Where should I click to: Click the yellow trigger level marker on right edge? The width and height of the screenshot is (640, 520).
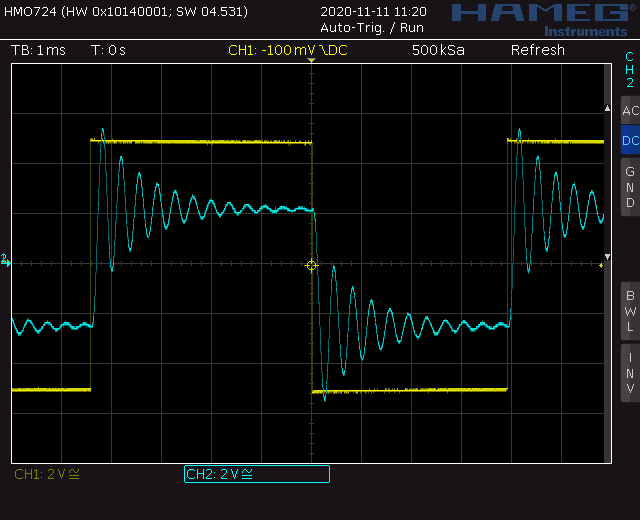(x=601, y=266)
